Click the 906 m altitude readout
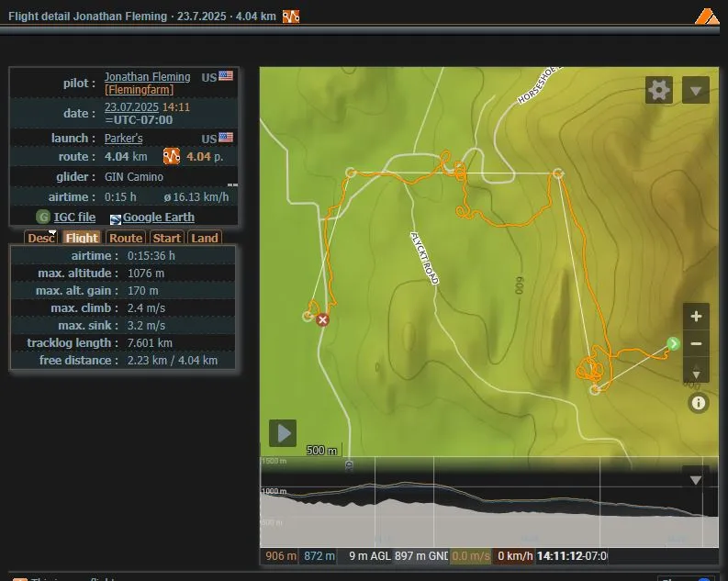This screenshot has height=581, width=728. click(x=281, y=556)
